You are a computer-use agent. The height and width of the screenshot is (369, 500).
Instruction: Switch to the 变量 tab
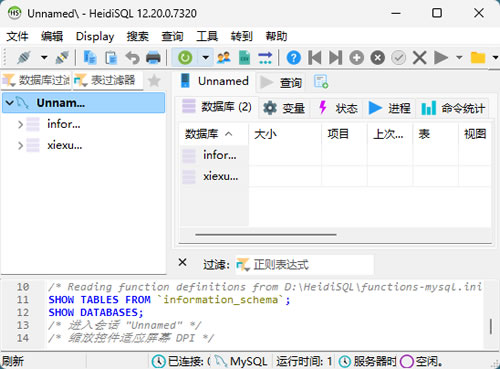click(284, 108)
